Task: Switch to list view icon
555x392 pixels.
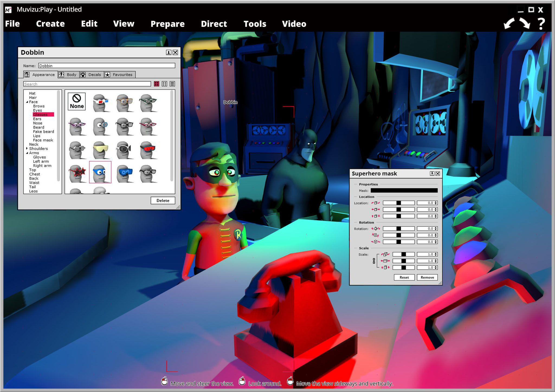Action: (172, 84)
